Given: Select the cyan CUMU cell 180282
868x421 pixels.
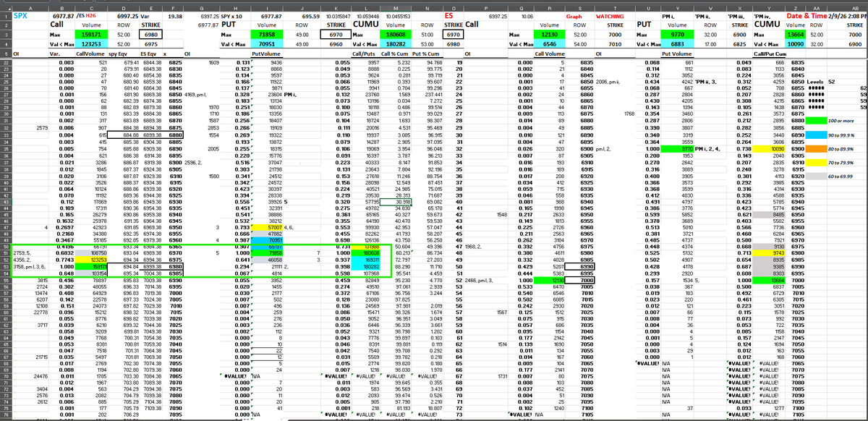Looking at the screenshot, I should click(x=397, y=44).
